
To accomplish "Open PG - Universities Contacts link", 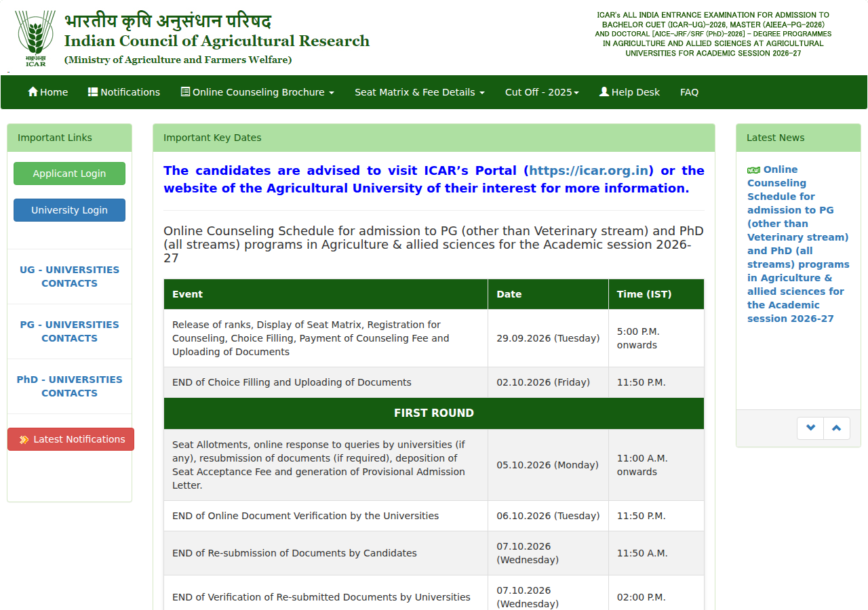I will (69, 331).
